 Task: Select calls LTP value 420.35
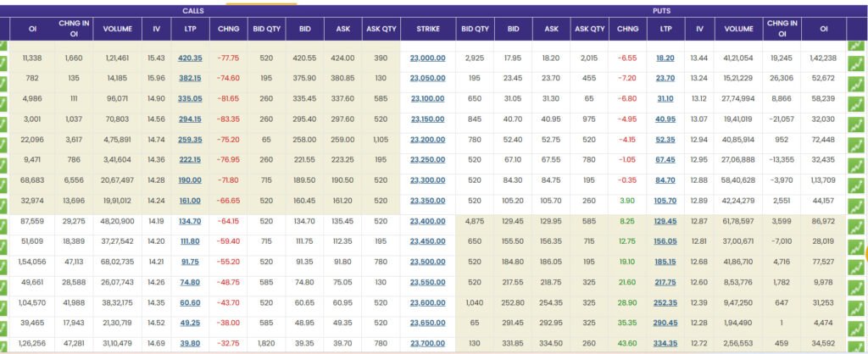[191, 58]
